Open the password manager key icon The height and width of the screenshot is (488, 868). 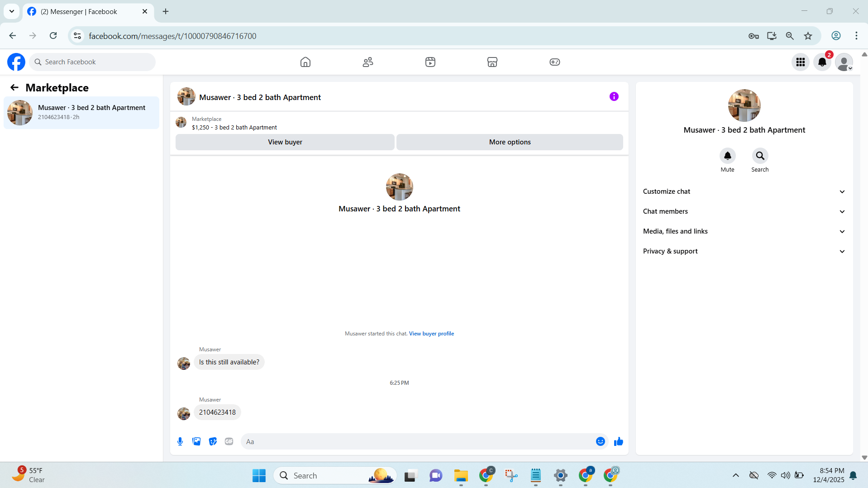point(754,36)
